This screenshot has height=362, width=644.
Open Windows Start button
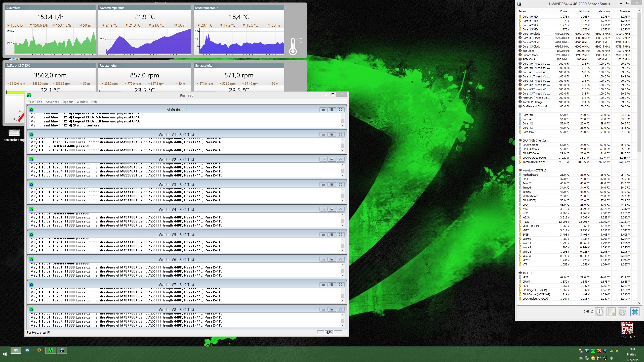[x=5, y=354]
